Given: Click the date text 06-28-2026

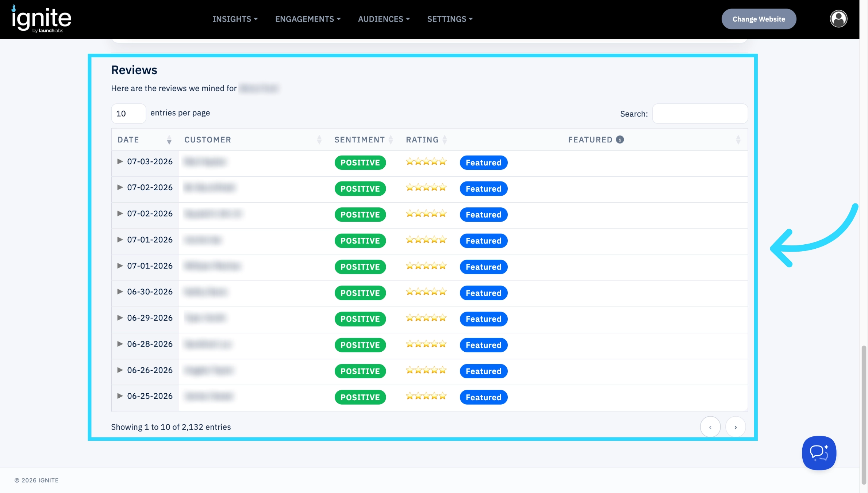Looking at the screenshot, I should click(150, 344).
